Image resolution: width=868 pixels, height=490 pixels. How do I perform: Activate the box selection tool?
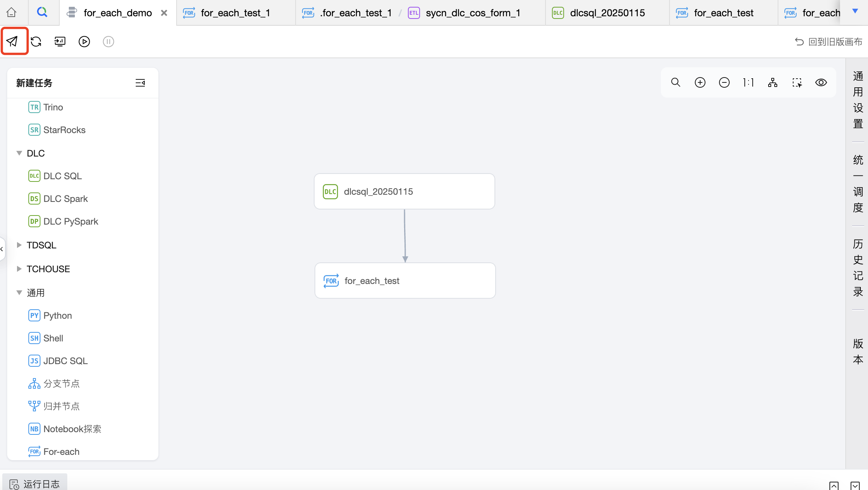797,82
